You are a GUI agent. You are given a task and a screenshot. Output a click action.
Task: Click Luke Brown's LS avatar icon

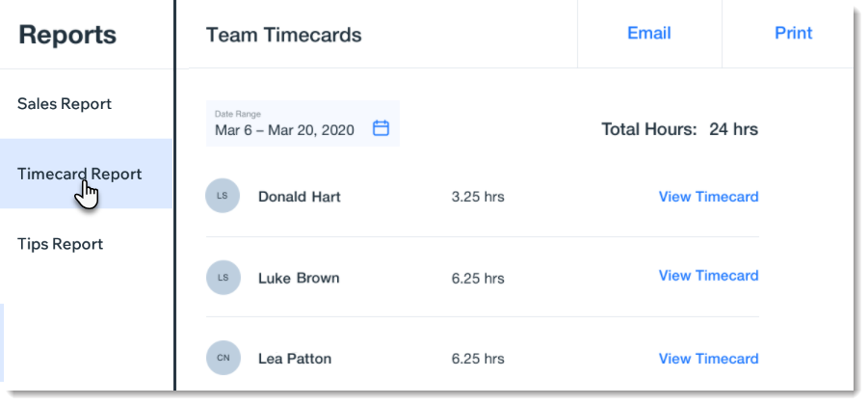point(224,277)
